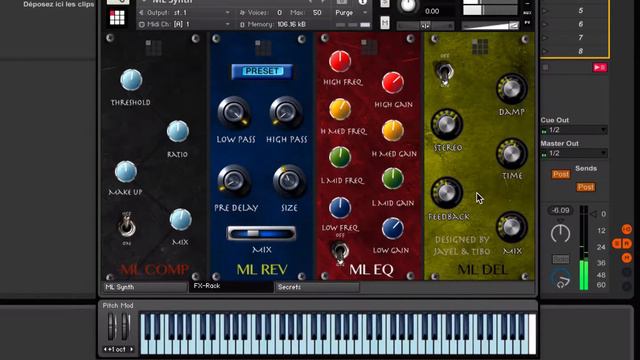640x360 pixels.
Task: Click the Stereo knob in ML Del
Action: (447, 124)
